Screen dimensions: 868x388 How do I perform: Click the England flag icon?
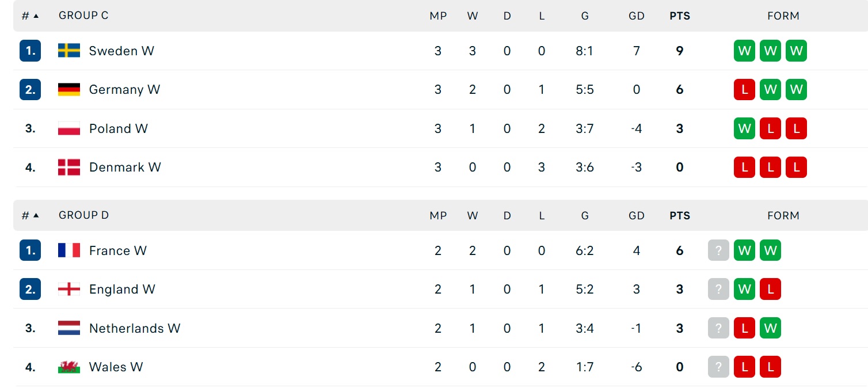pyautogui.click(x=69, y=289)
